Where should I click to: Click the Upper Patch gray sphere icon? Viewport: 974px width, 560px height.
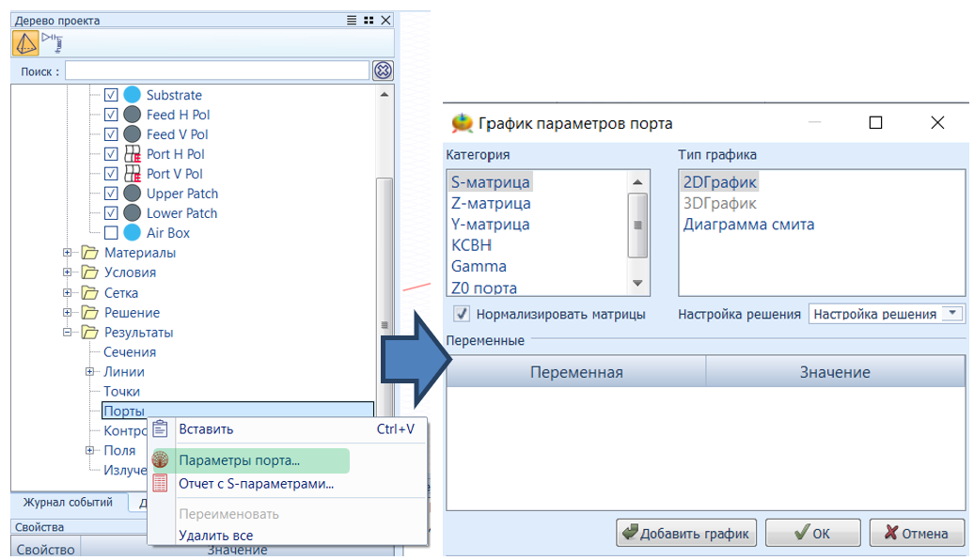coord(133,194)
